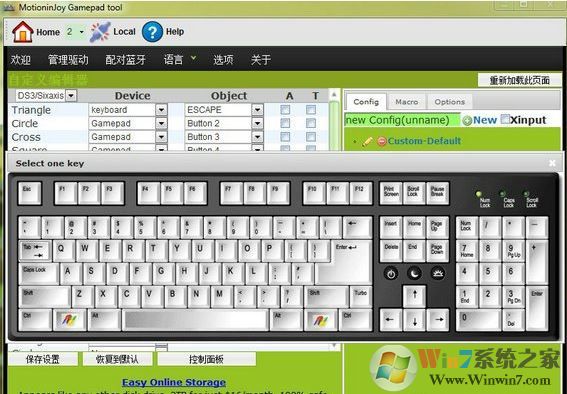Screen dimensions: 567x394
Task: Expand the DS3/Sixaxis controller dropdown
Action: coord(71,96)
